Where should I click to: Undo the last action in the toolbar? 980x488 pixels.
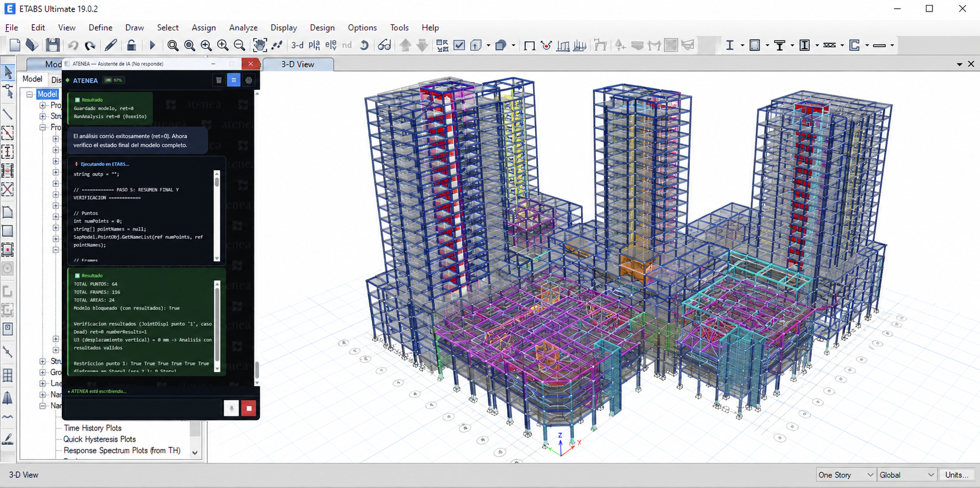point(73,45)
